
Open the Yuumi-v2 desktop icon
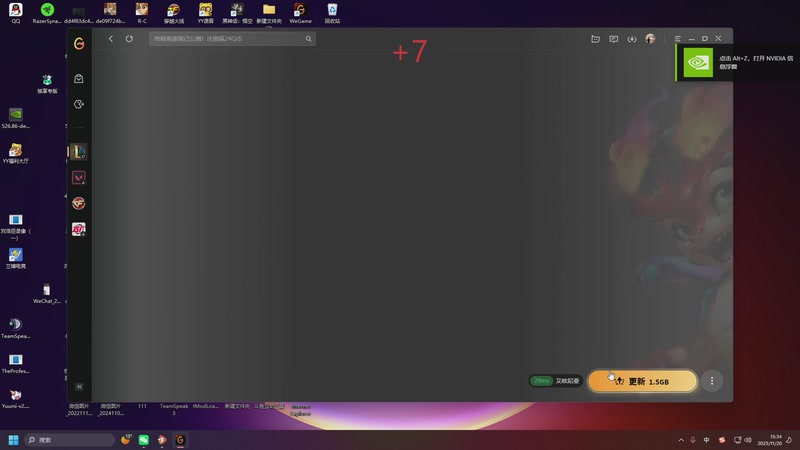pos(16,399)
